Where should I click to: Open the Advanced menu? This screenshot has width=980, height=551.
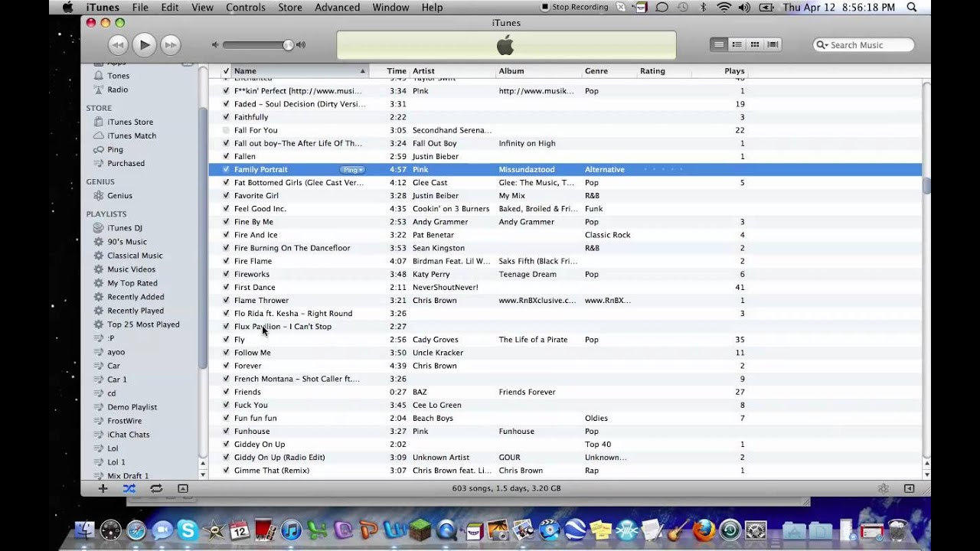click(337, 8)
